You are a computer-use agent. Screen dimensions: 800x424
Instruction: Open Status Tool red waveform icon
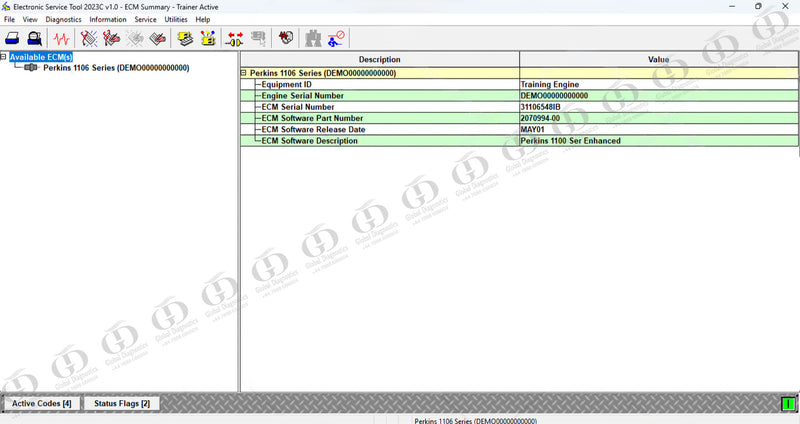(x=62, y=38)
